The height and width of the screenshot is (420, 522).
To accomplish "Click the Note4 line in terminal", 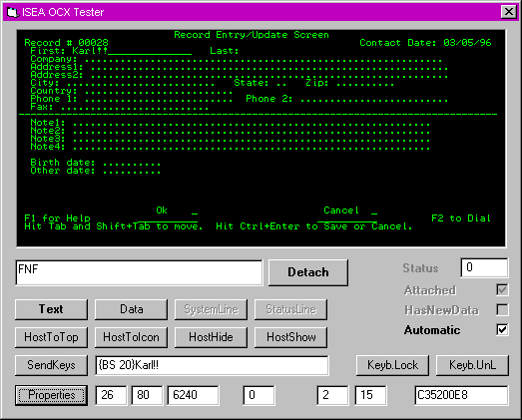I will (252, 147).
